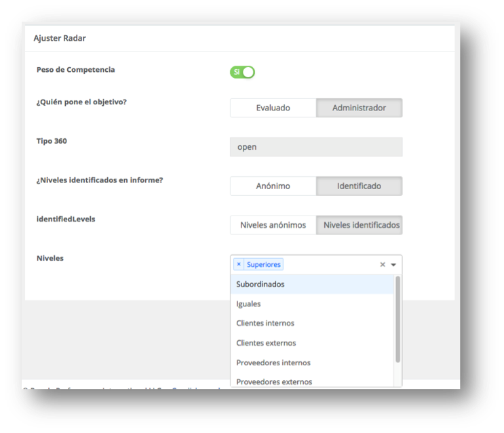Image resolution: width=504 pixels, height=433 pixels.
Task: Select Niveles anónimos option
Action: coord(273,226)
